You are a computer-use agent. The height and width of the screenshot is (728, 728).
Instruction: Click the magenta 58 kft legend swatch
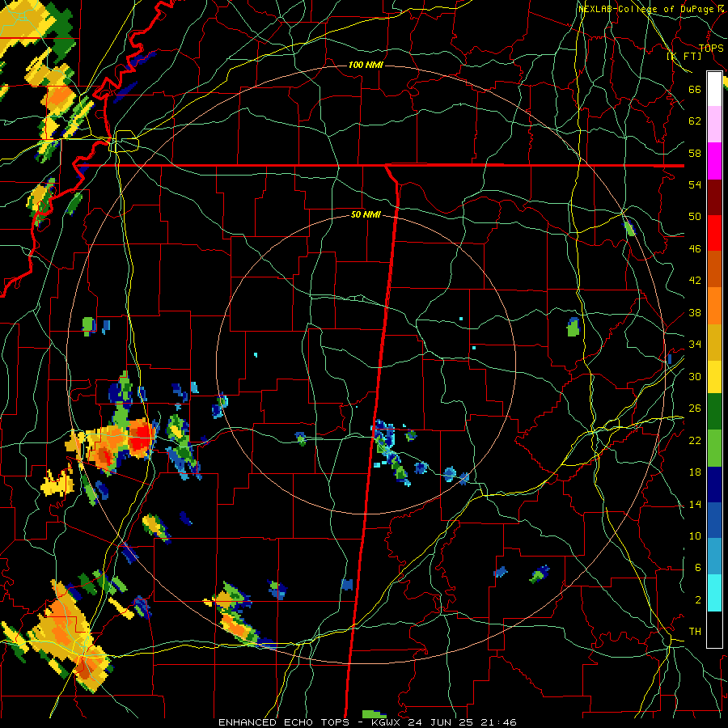point(714,161)
